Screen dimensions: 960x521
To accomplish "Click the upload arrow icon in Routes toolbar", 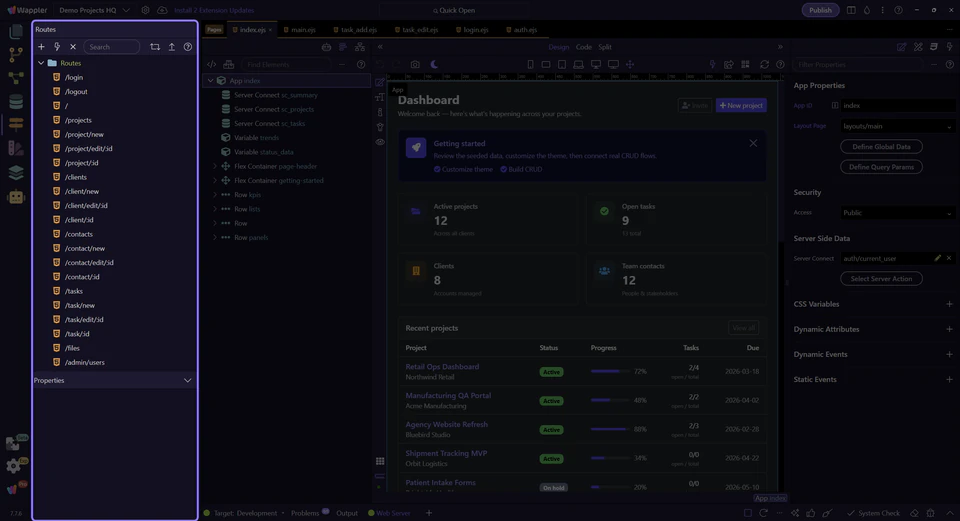I will [x=171, y=47].
